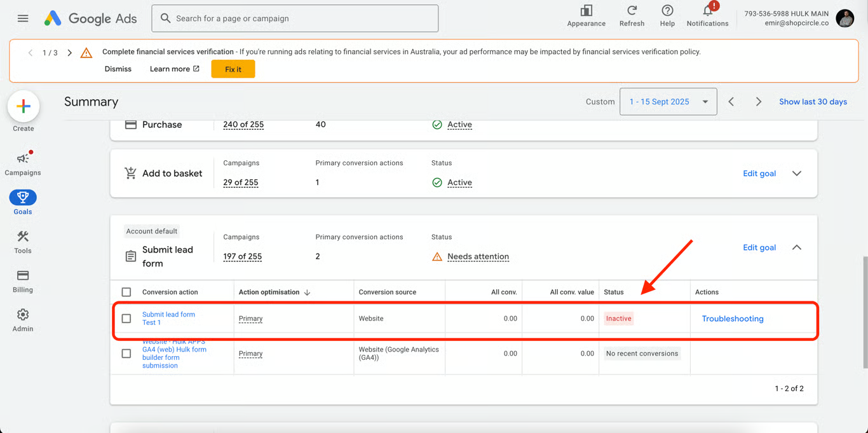Collapse the Submit lead form goal
Screen dimensions: 868x433
click(797, 247)
